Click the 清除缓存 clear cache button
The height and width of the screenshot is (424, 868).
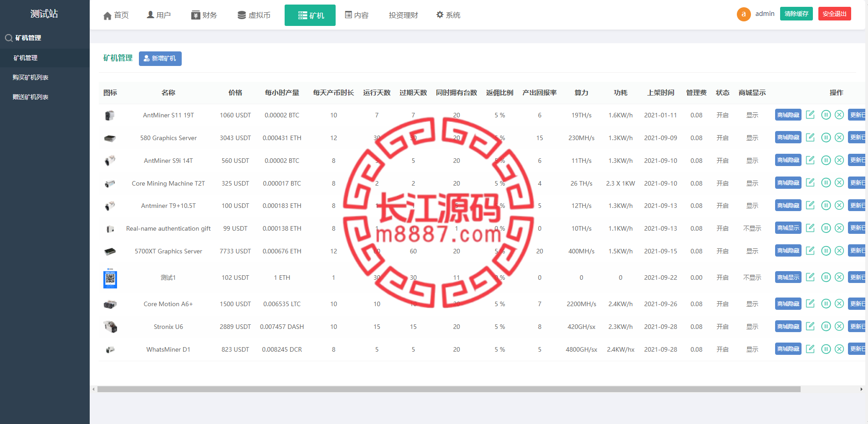pyautogui.click(x=797, y=14)
